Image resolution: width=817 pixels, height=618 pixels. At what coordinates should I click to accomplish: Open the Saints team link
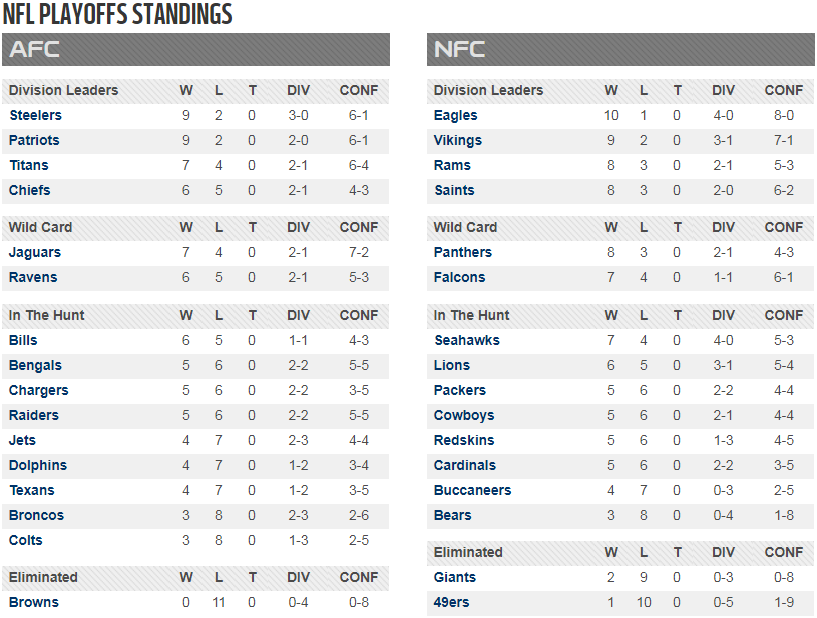454,190
